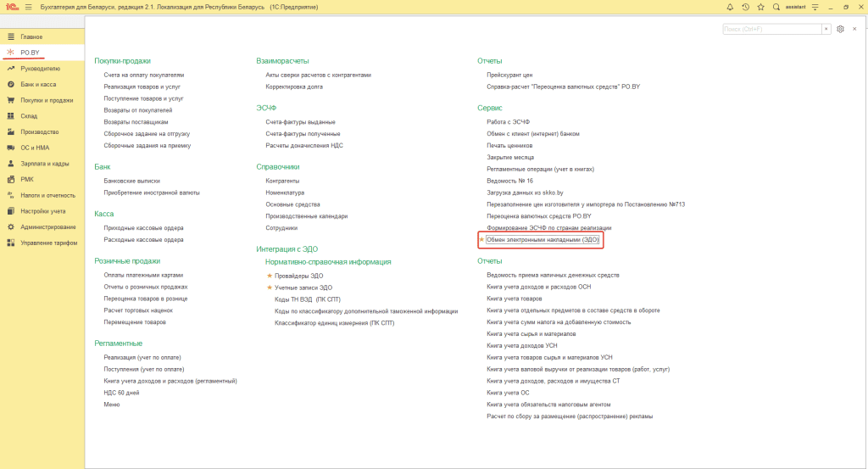Open the main menu hamburger icon
The width and height of the screenshot is (868, 469).
(x=28, y=7)
